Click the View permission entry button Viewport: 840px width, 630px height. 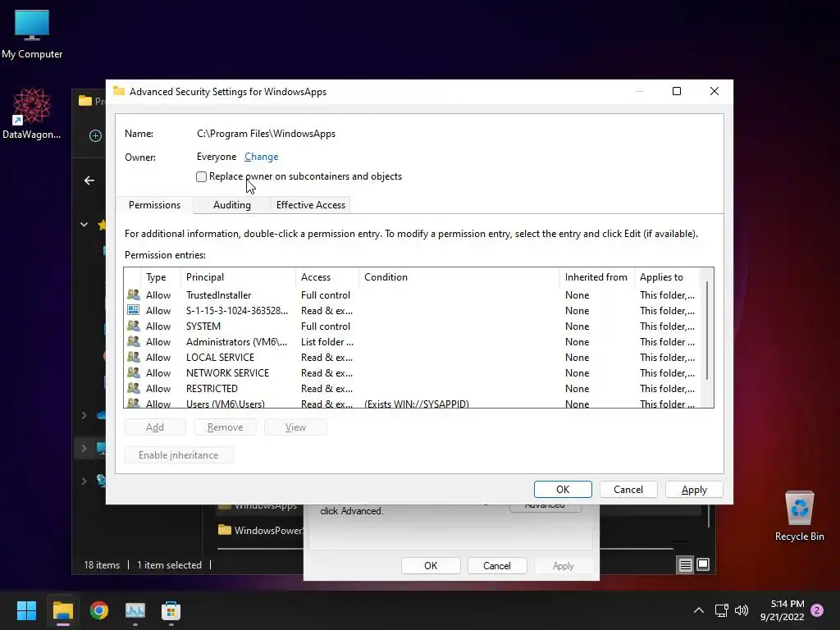(x=295, y=427)
